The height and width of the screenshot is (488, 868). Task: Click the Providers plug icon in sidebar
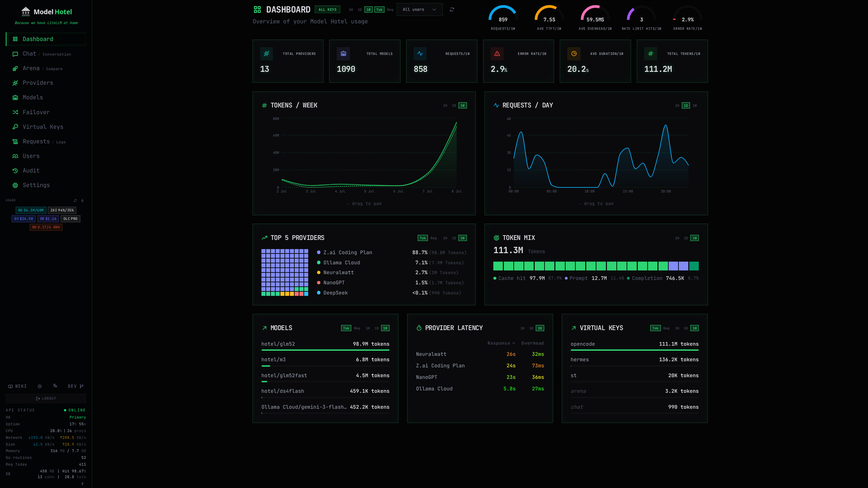tap(15, 83)
